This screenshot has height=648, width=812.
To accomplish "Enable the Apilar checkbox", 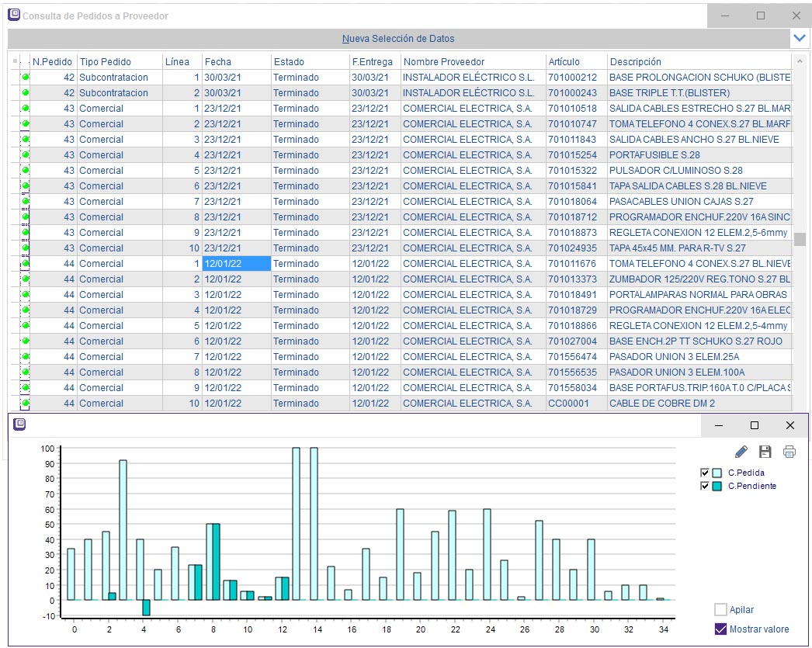I will tap(720, 610).
